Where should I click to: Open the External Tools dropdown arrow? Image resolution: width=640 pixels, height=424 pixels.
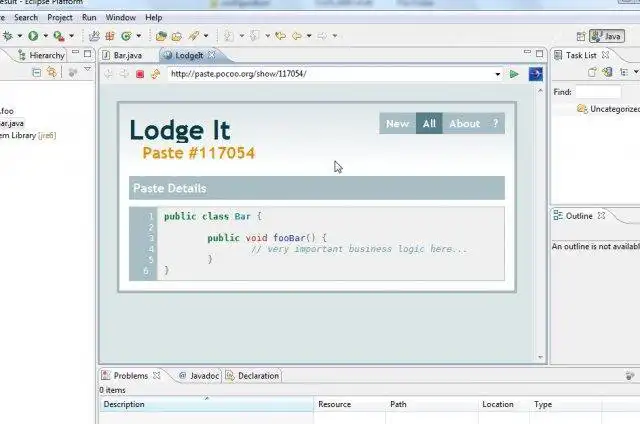click(x=71, y=36)
